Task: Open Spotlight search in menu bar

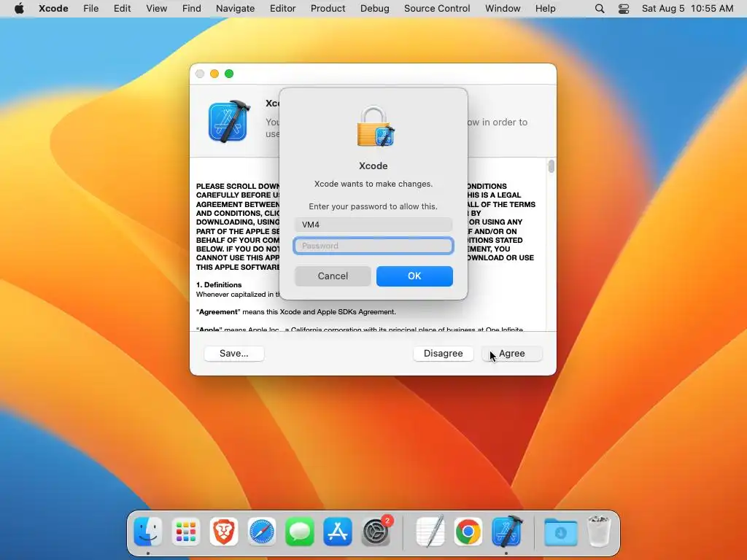Action: (600, 9)
